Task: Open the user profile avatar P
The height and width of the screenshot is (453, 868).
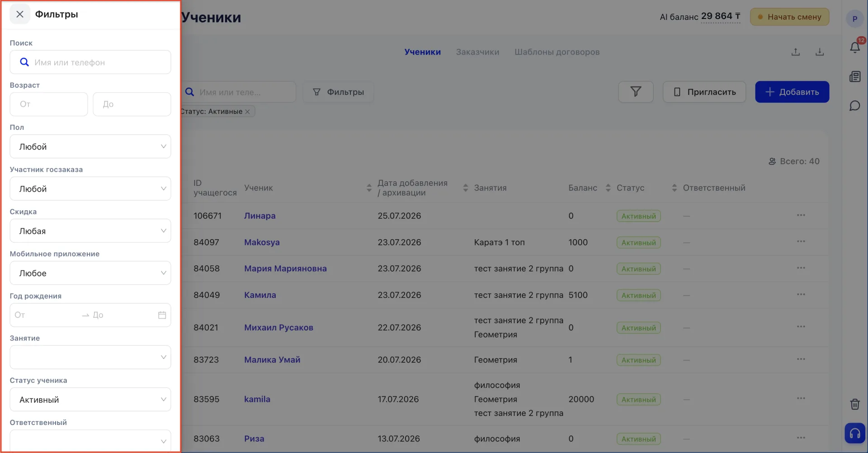Action: tap(854, 19)
